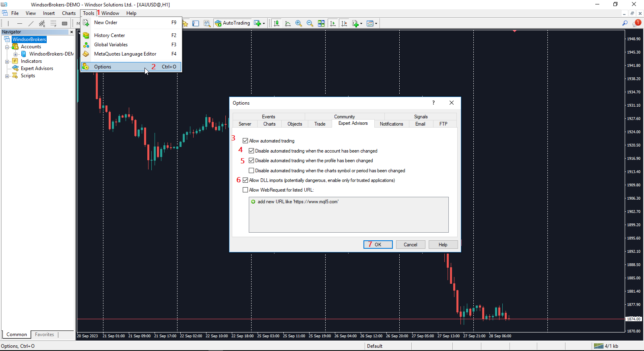Viewport: 644px width, 351px height.
Task: Select History Center from Tools menu
Action: [131, 35]
